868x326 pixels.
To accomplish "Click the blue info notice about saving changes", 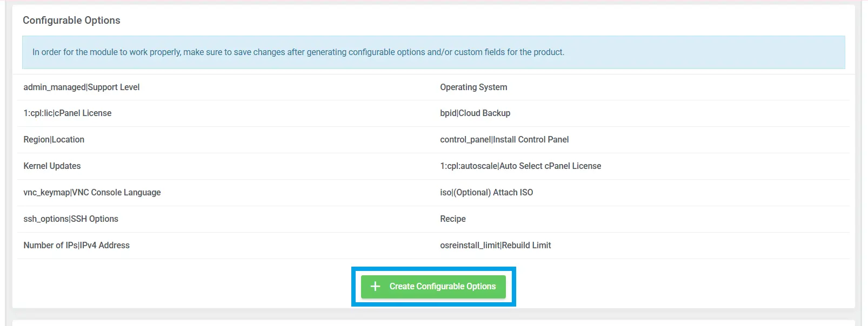I will 433,52.
